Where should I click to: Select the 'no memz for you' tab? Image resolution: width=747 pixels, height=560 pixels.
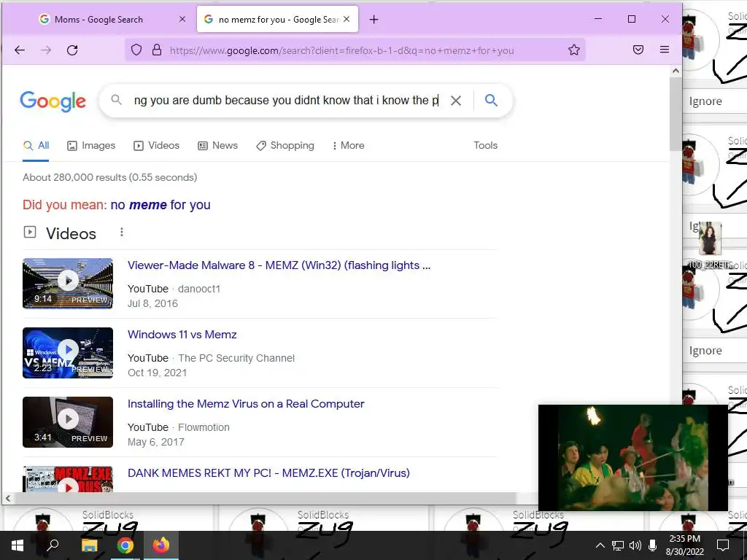tap(277, 20)
